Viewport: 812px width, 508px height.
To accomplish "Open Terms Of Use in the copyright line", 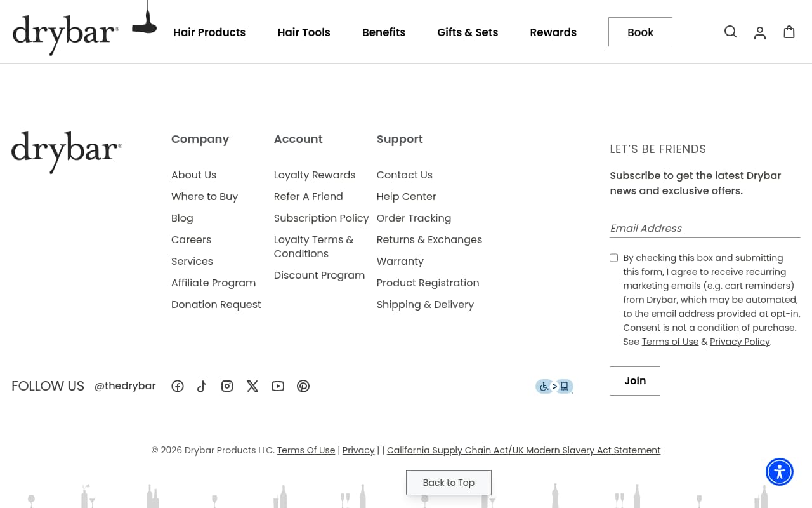I will click(306, 450).
